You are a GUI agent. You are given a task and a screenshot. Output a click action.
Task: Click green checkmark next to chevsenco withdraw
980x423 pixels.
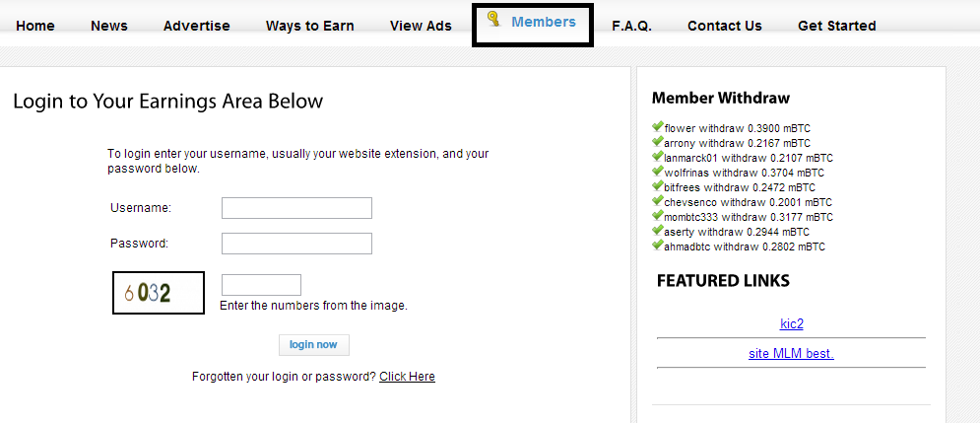pyautogui.click(x=658, y=201)
